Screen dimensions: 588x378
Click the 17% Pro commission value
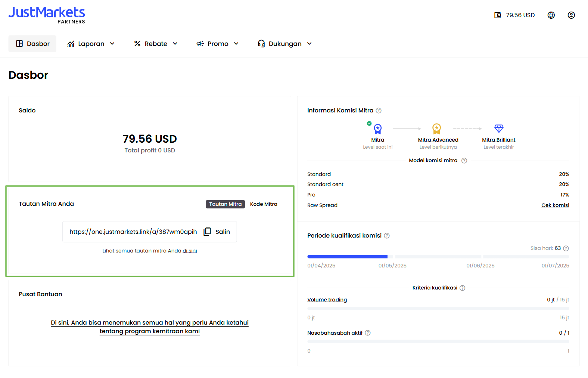(x=565, y=195)
